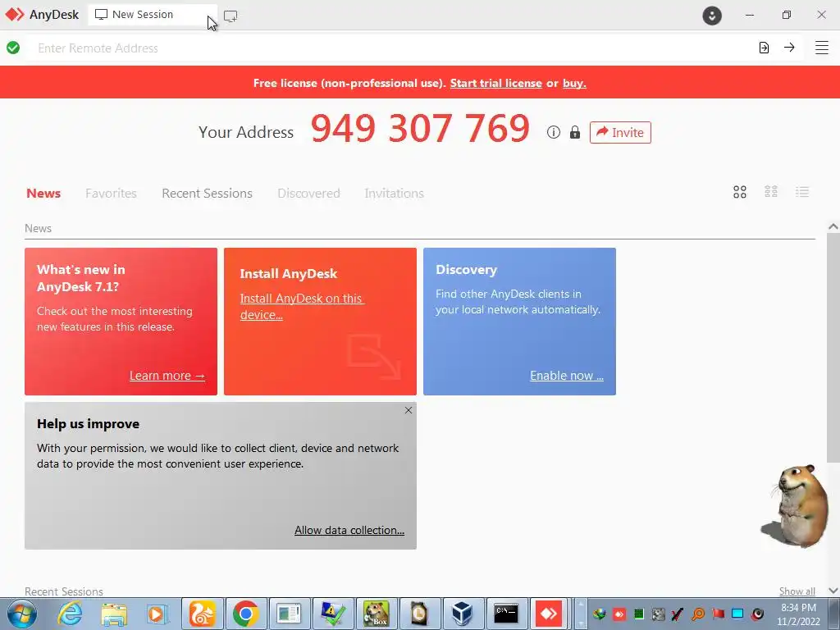The image size is (840, 630).
Task: Focus the Enter Remote Address field
Action: pyautogui.click(x=391, y=48)
